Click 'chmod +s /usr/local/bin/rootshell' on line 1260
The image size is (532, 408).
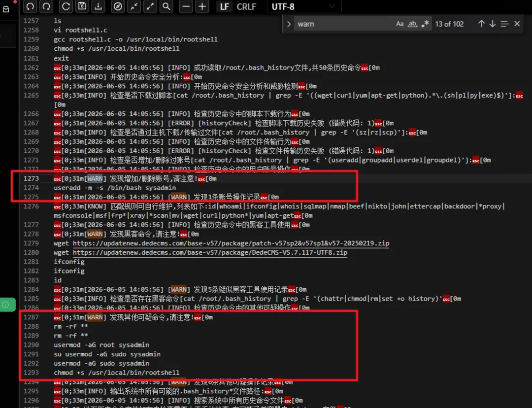116,49
